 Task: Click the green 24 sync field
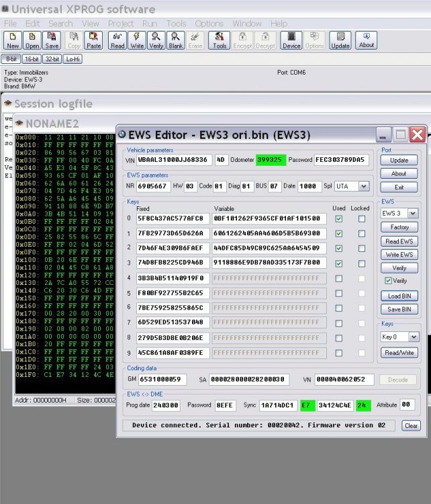363,405
